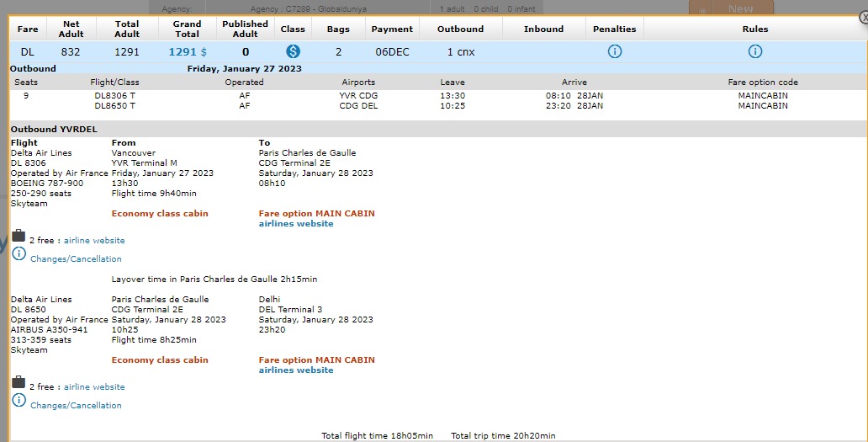Click baggage icon for flight DL 8650
The image size is (868, 442).
(19, 382)
